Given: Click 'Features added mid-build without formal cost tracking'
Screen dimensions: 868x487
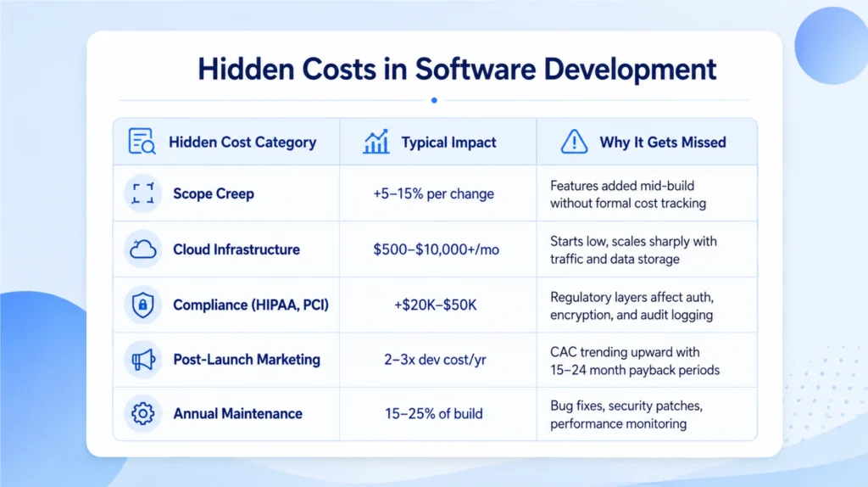Looking at the screenshot, I should click(628, 194).
